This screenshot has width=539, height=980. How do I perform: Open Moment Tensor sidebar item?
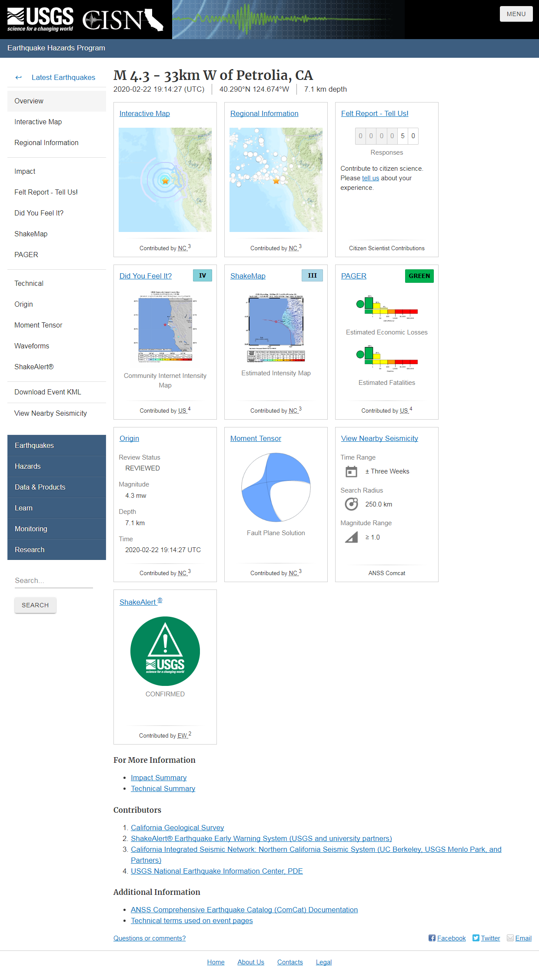point(57,325)
